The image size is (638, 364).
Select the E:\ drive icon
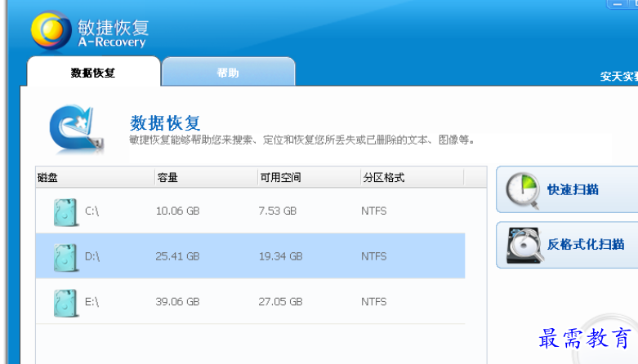click(x=64, y=301)
